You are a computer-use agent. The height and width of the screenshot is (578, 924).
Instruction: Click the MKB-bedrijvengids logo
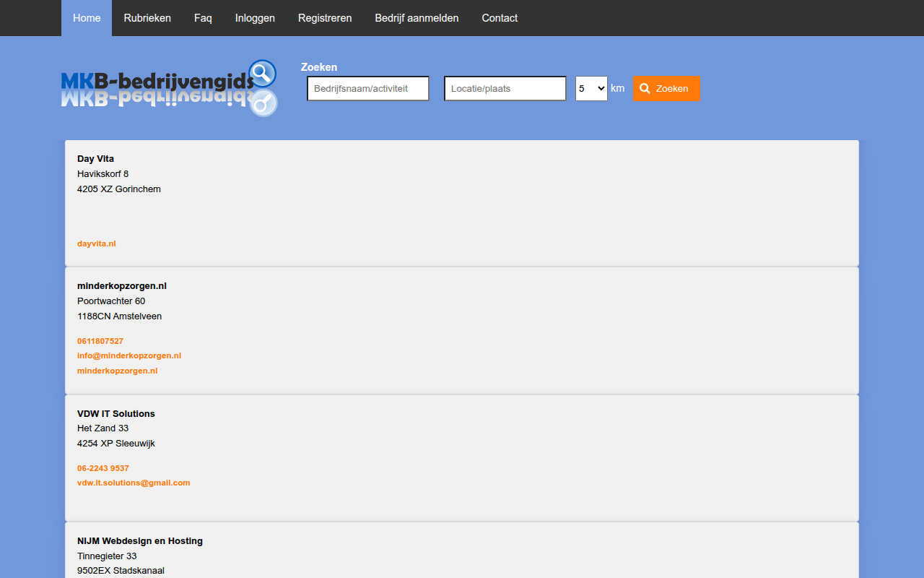169,88
